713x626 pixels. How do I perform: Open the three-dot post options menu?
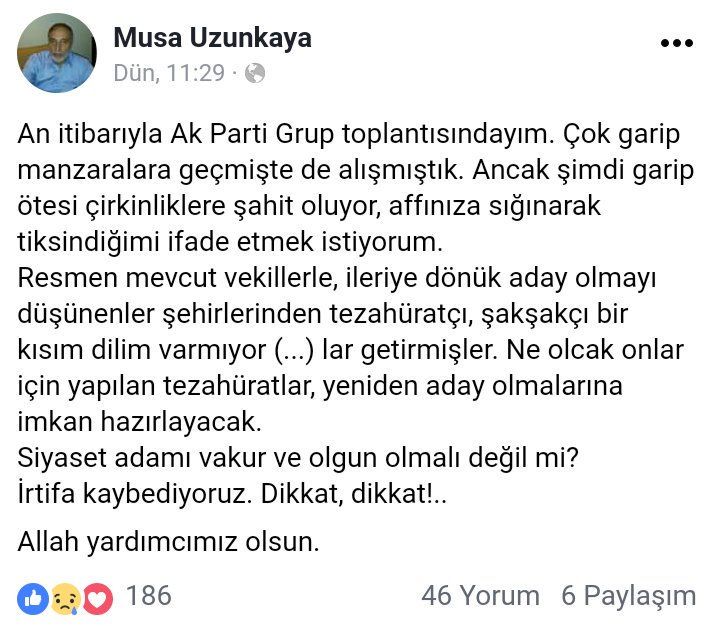(x=676, y=43)
